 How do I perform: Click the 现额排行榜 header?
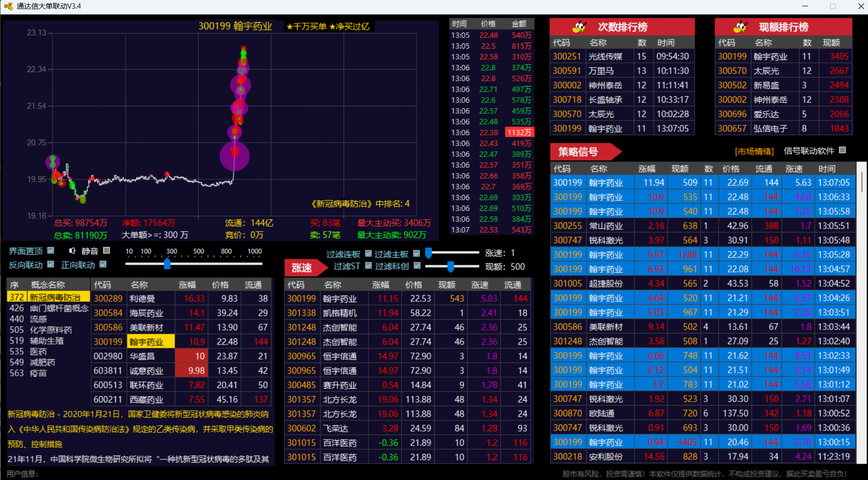point(783,27)
